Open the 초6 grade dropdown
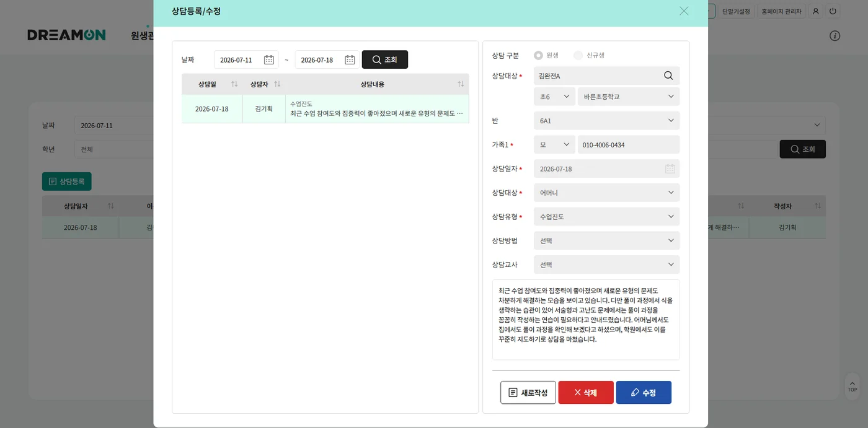The image size is (868, 428). click(x=554, y=97)
